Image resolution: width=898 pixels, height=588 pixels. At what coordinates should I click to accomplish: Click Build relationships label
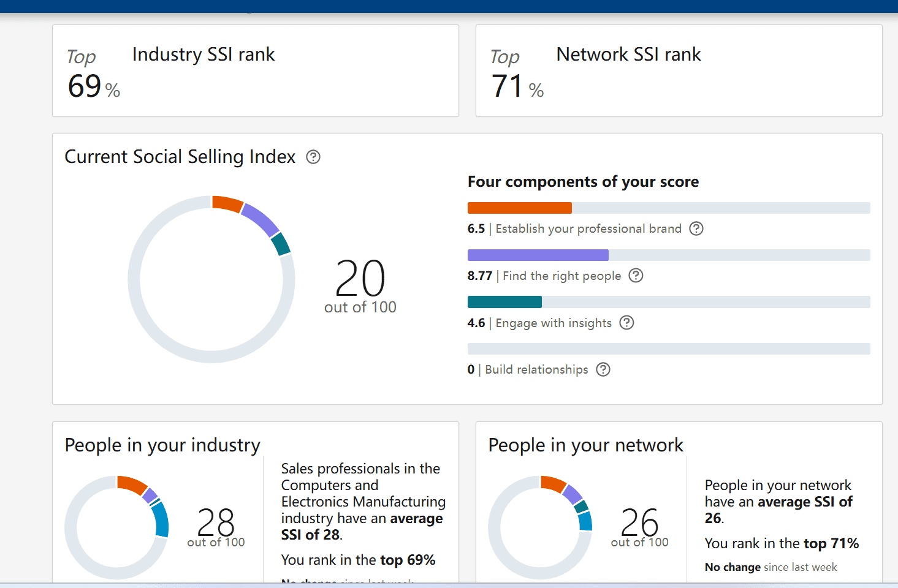coord(536,369)
